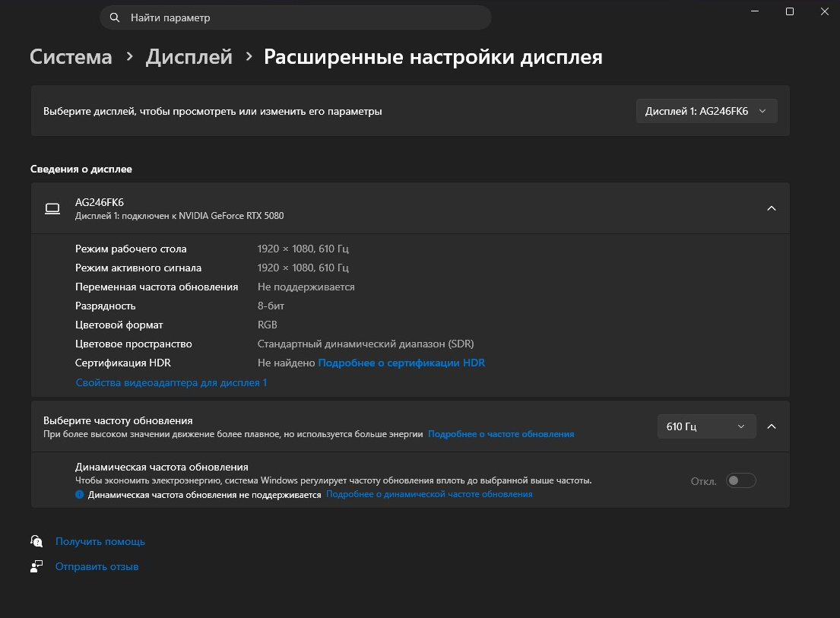840x618 pixels.
Task: Click the Цветовой формат label
Action: coord(119,325)
